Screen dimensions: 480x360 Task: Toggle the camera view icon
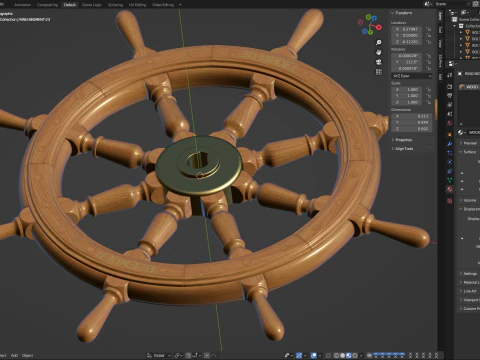[379, 62]
